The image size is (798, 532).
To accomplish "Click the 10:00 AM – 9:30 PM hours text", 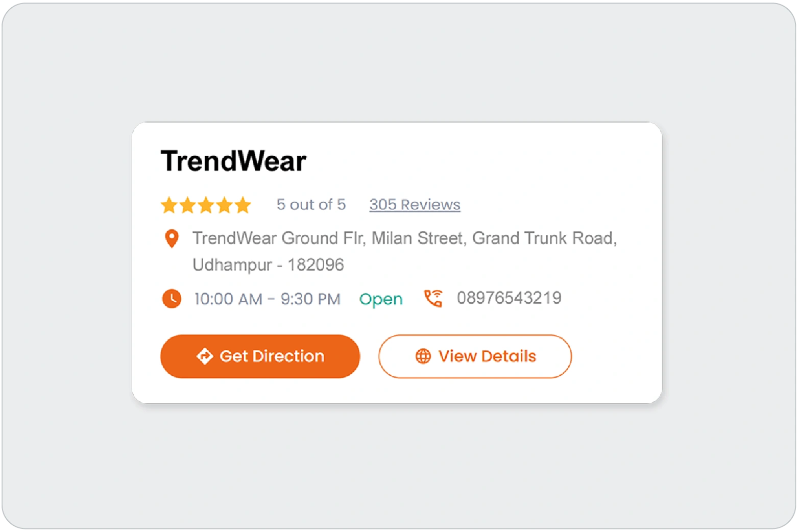I will [x=267, y=299].
